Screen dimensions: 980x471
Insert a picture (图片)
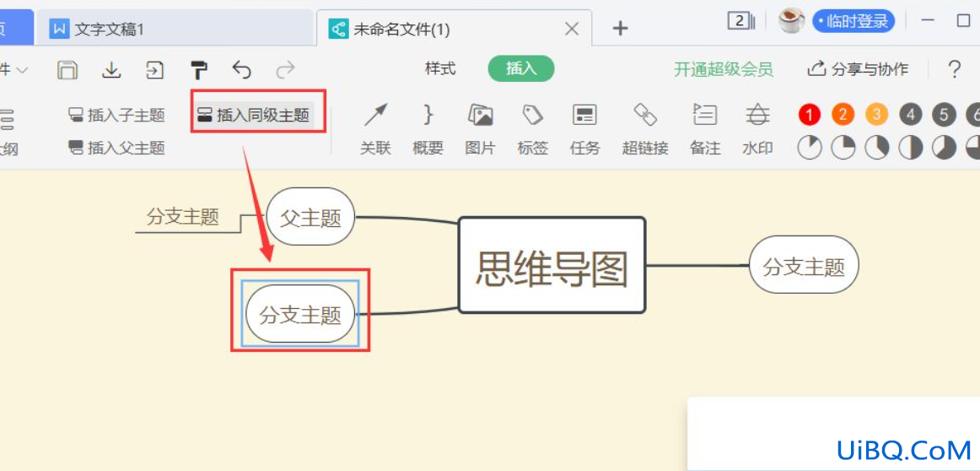point(480,129)
